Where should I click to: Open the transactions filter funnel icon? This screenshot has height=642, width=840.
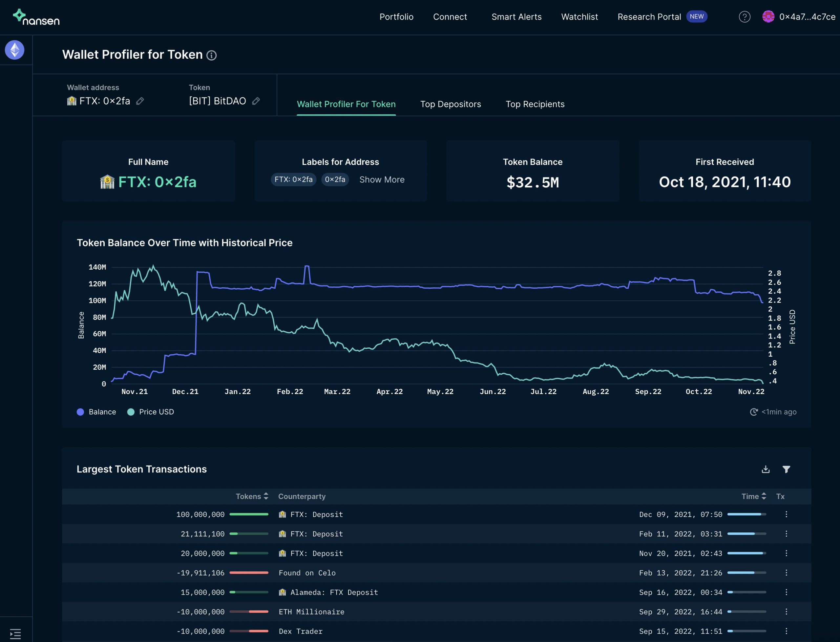point(786,469)
